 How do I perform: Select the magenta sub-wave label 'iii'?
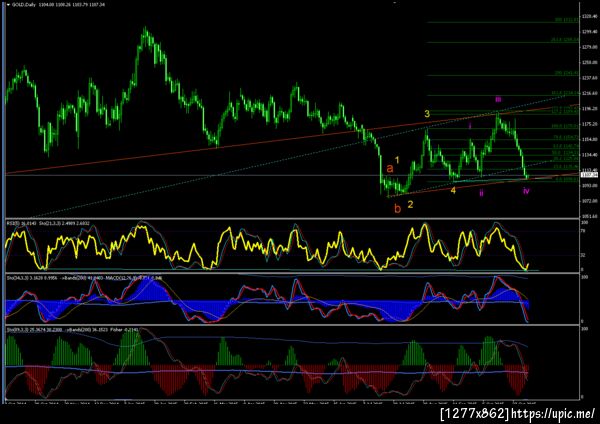[498, 99]
